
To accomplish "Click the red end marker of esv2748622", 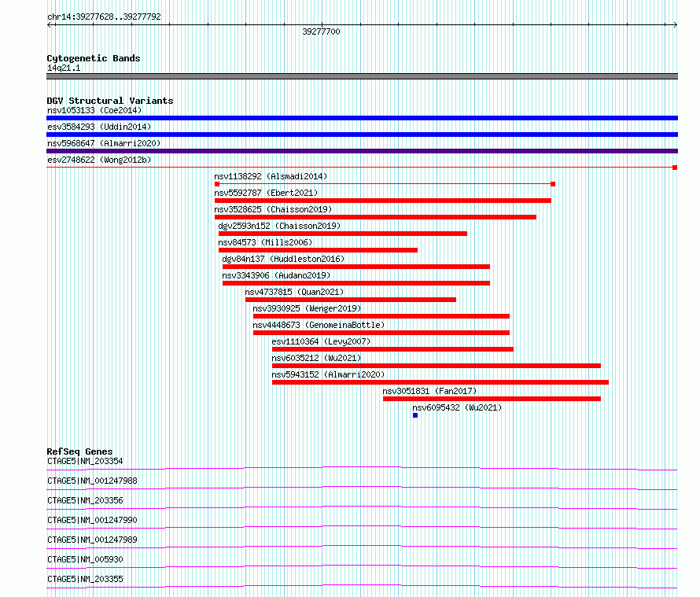I will (x=675, y=168).
